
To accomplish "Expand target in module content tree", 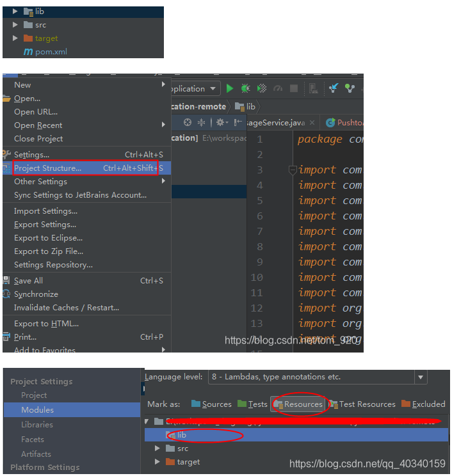I will tap(157, 462).
